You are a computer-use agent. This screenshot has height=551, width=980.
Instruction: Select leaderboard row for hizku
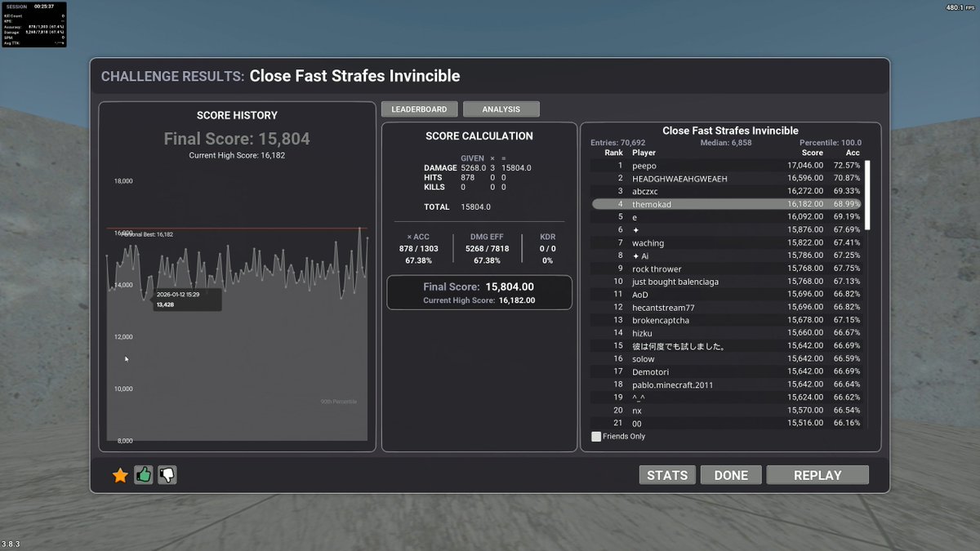pyautogui.click(x=726, y=333)
